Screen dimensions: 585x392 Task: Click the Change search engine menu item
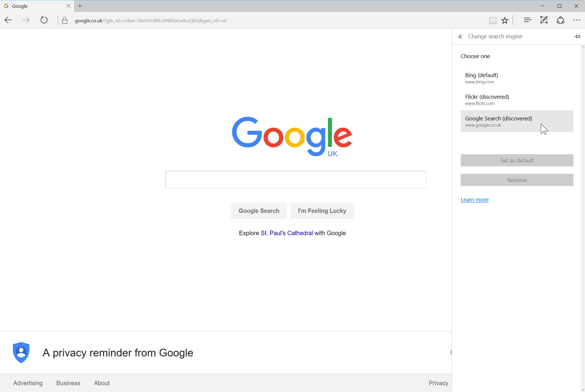point(495,36)
